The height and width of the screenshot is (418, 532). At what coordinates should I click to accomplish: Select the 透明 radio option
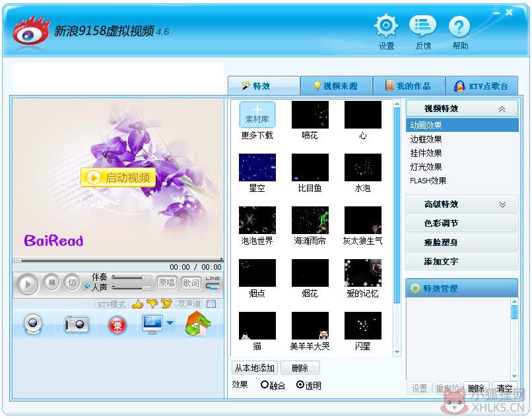pos(300,385)
